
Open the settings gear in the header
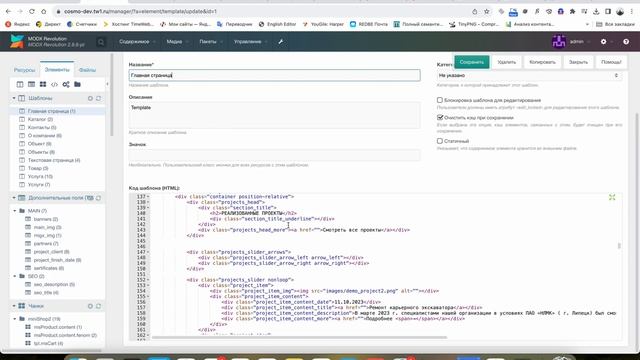[603, 42]
